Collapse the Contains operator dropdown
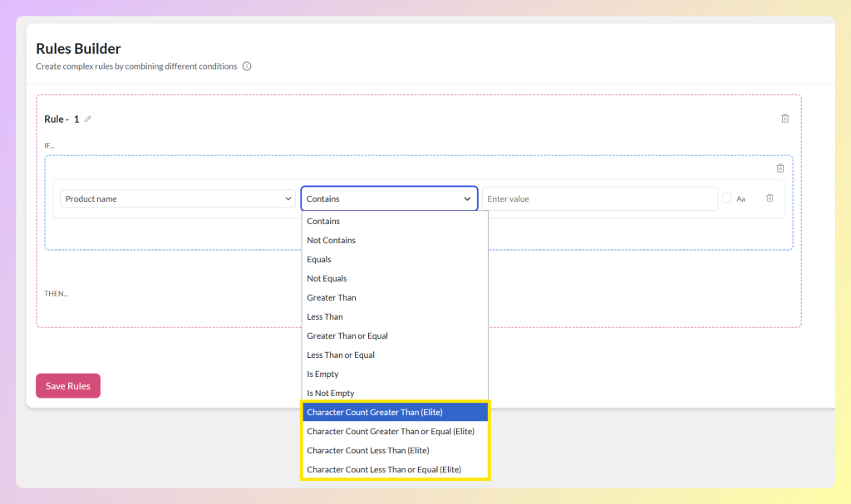Image resolution: width=851 pixels, height=504 pixels. pos(389,198)
